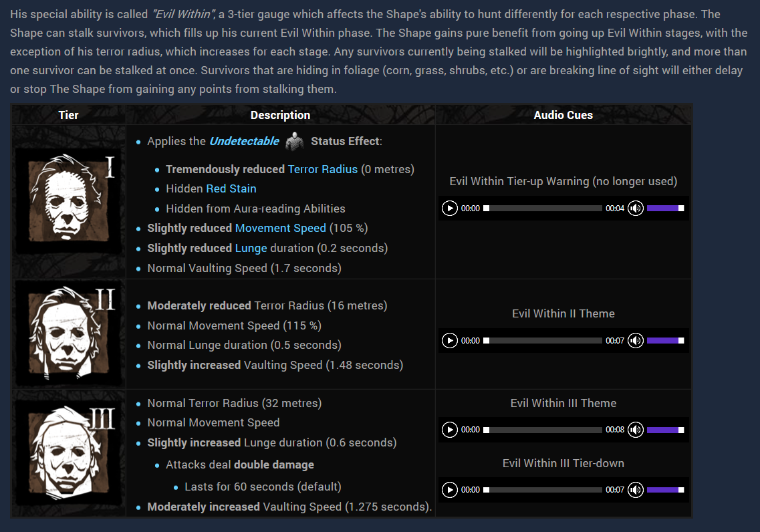Open the Movement Speed link
The image size is (760, 532).
click(280, 229)
